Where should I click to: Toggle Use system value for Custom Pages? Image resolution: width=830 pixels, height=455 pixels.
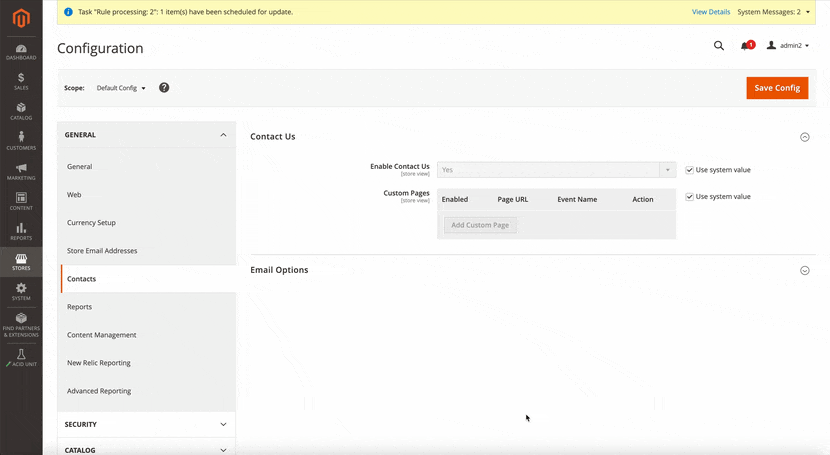pos(690,197)
